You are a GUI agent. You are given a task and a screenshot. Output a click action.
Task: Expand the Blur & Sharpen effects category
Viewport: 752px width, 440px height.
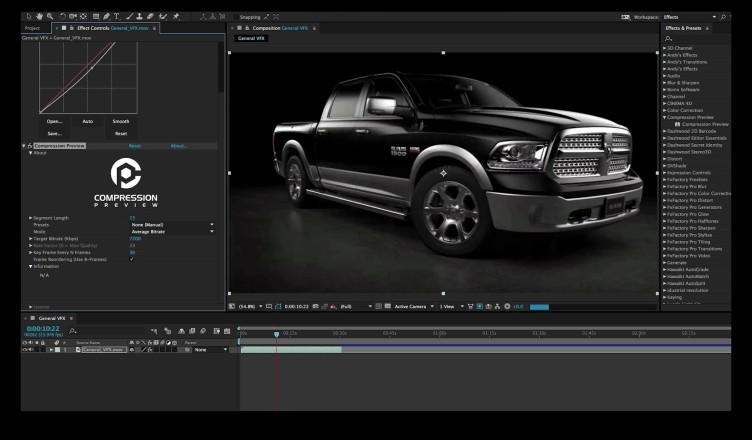pos(665,83)
